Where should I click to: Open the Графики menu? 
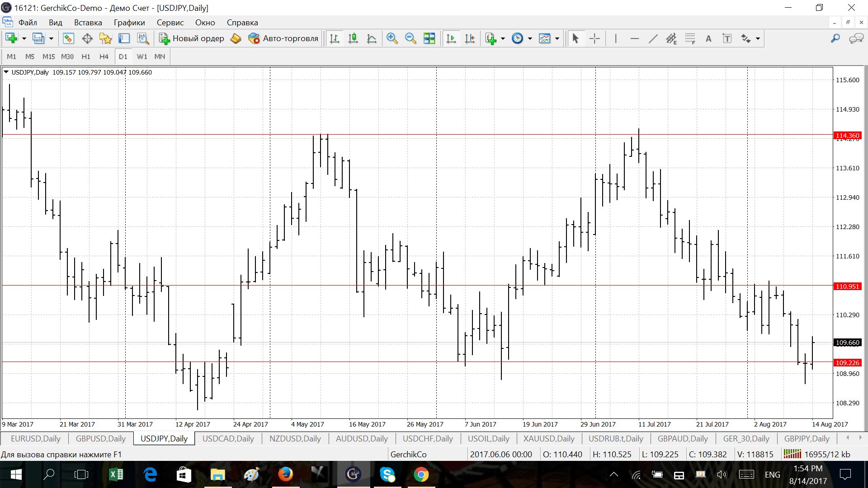tap(129, 23)
